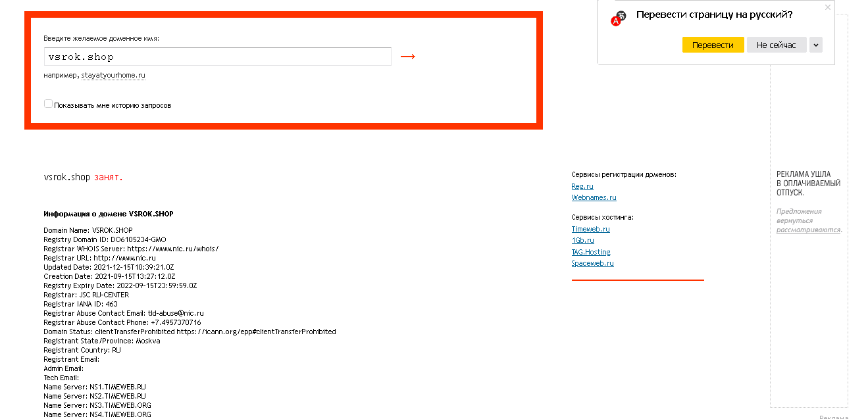Image resolution: width=868 pixels, height=419 pixels.
Task: Click the icann.org clientTransferProhibited URL text
Action: pos(256,332)
